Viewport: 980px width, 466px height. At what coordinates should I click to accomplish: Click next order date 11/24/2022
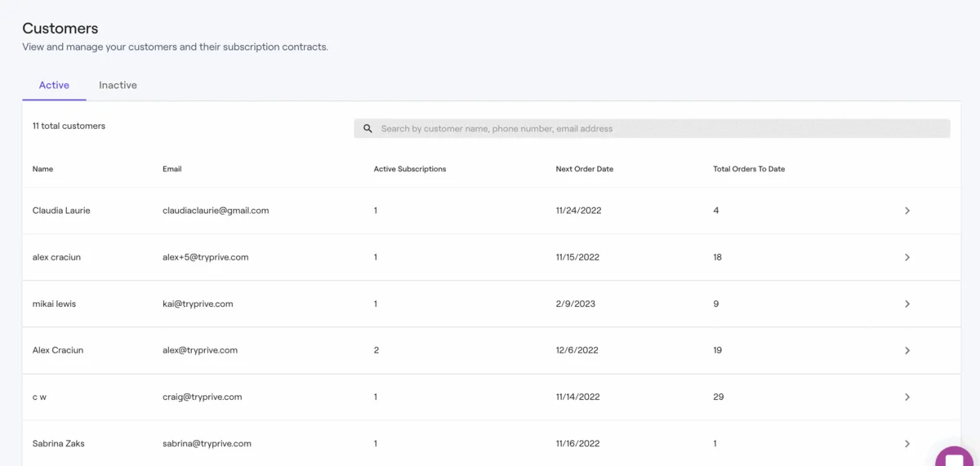tap(578, 211)
